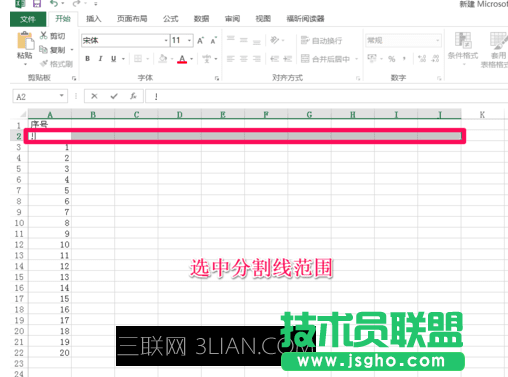
Task: Open underline style dropdown arrow
Action: point(123,59)
